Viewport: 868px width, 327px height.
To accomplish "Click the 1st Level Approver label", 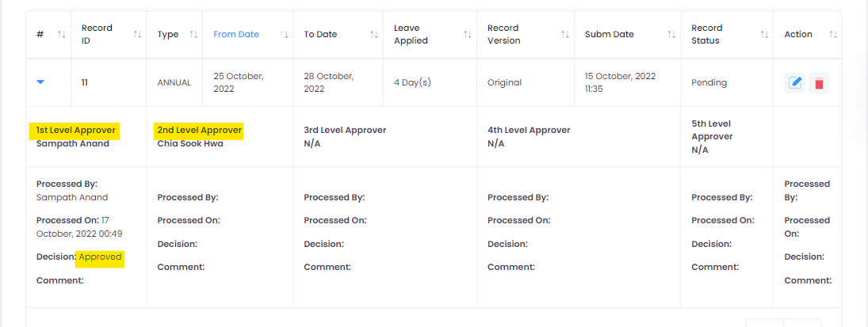I will pos(75,130).
